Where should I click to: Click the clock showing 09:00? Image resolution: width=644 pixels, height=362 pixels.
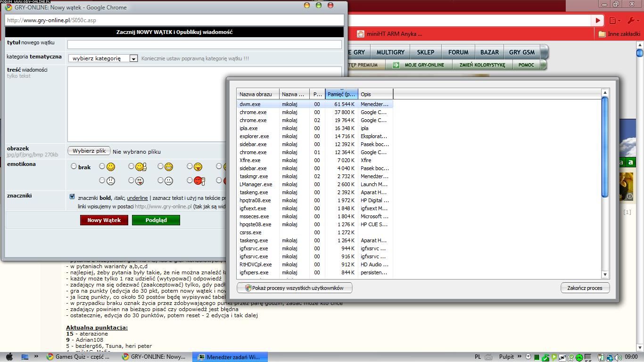tap(631, 357)
